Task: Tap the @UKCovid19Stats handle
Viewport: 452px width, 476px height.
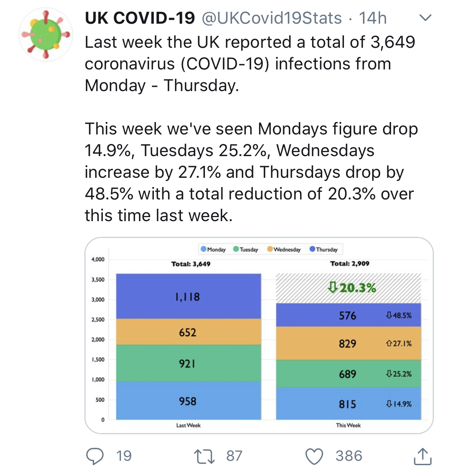Action: 272,18
